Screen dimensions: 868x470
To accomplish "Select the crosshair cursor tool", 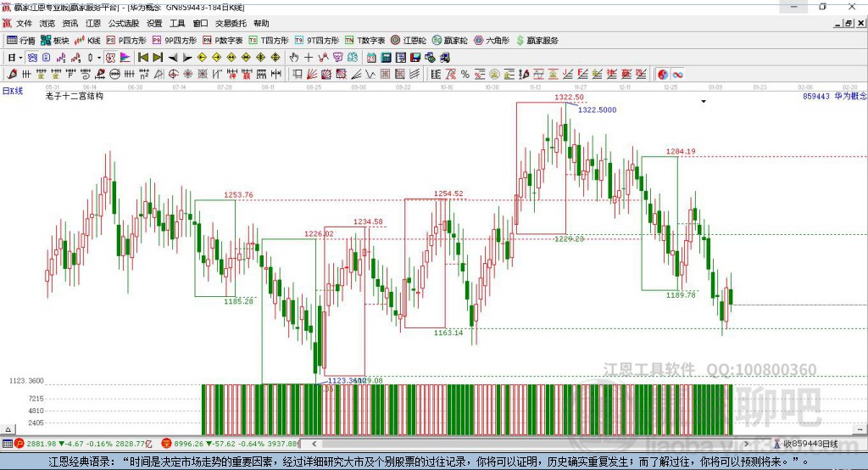I will 309,58.
